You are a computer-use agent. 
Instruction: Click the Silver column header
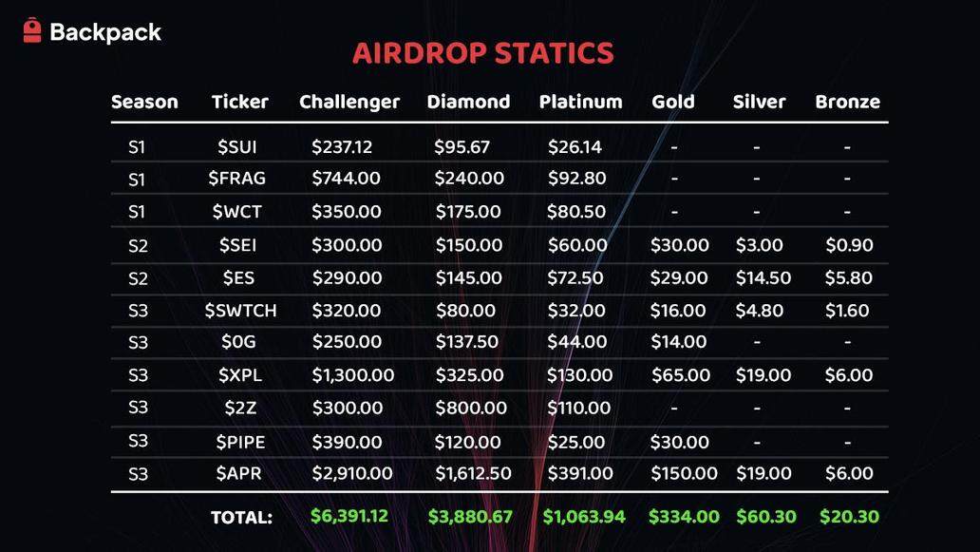click(759, 102)
